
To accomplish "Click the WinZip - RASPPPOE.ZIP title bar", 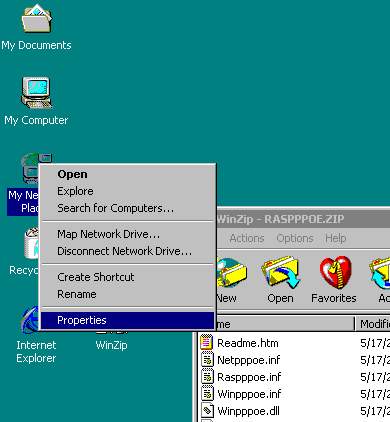I will point(303,219).
